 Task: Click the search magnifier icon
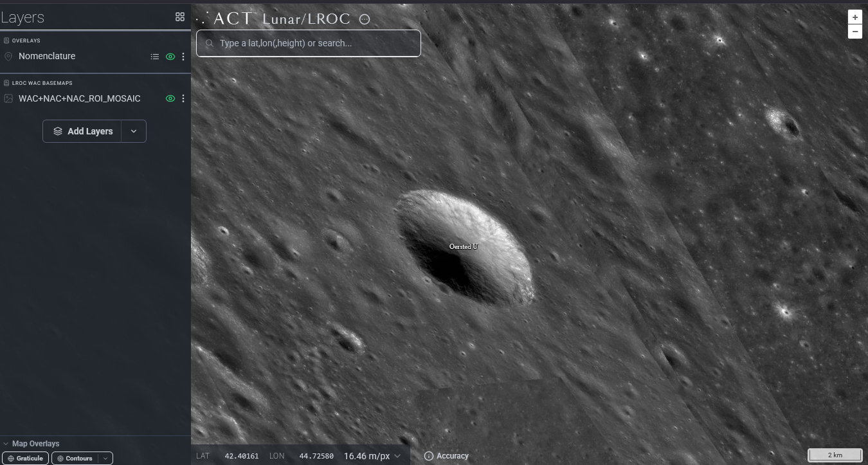pos(209,43)
